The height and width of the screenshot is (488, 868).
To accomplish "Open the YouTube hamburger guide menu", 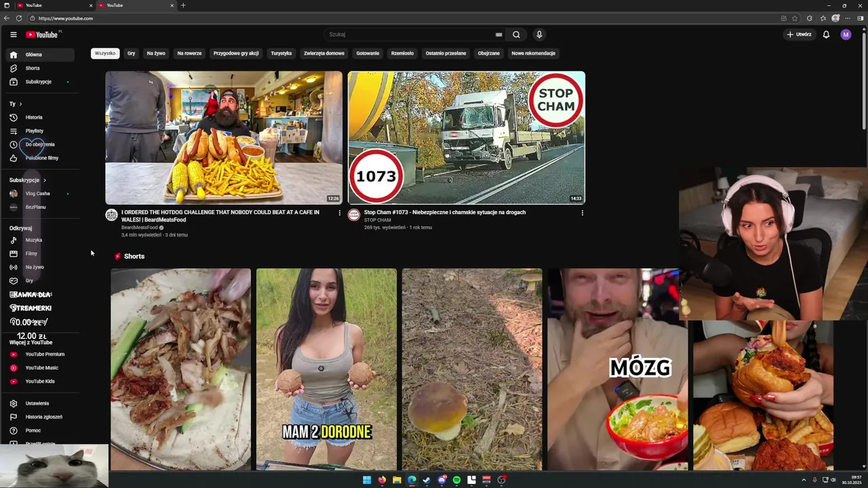I will [x=13, y=35].
